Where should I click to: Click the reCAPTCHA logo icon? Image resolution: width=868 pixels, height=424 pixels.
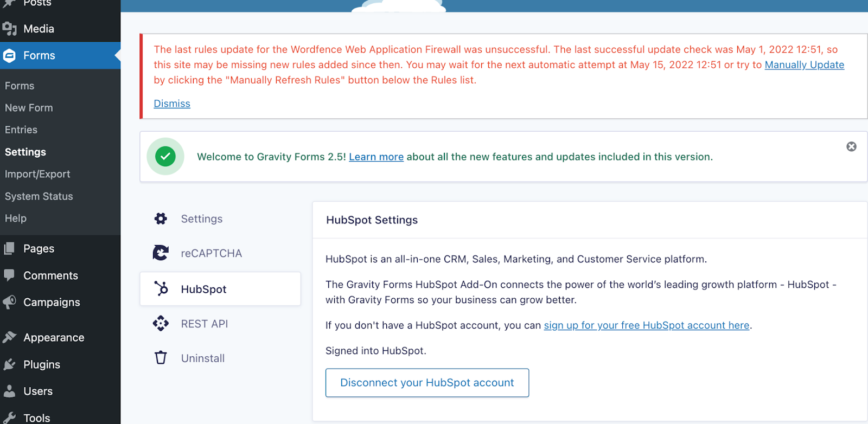(x=161, y=253)
